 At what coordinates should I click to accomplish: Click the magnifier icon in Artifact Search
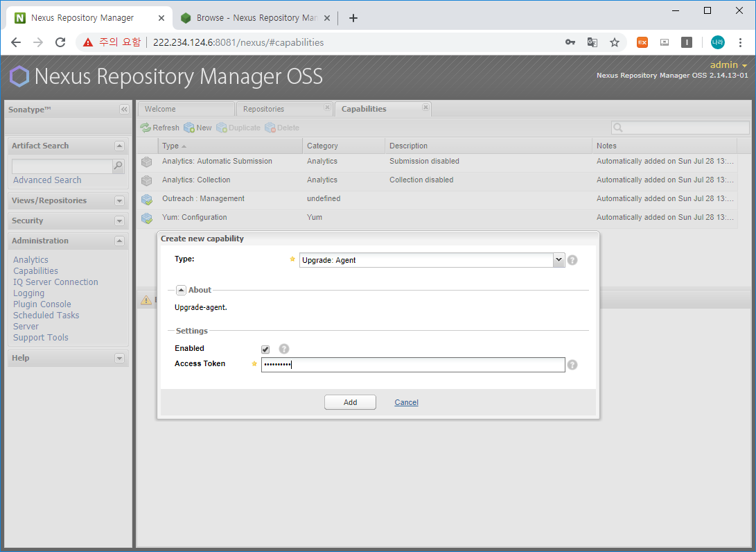pyautogui.click(x=118, y=166)
